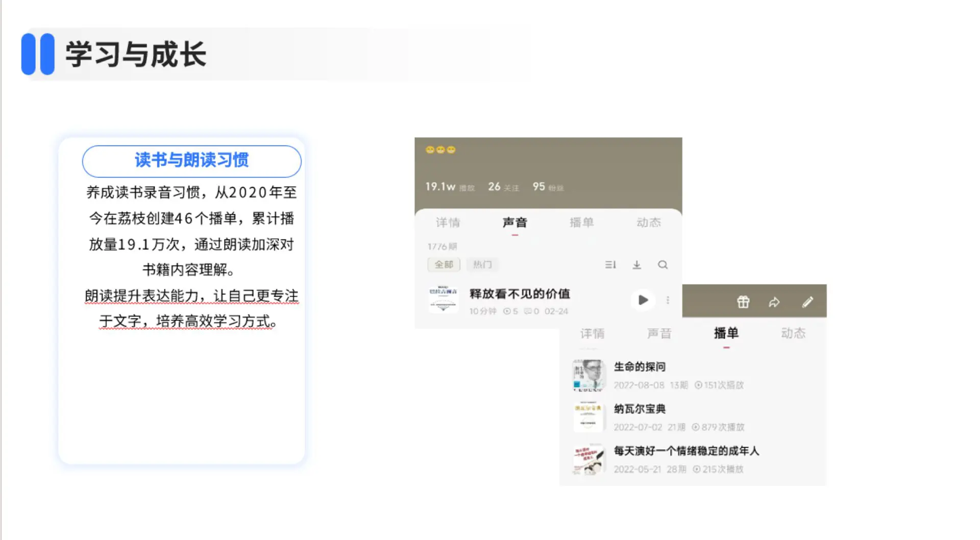Viewport: 980px width, 540px height.
Task: Open search with the magnifier icon
Action: pyautogui.click(x=663, y=265)
